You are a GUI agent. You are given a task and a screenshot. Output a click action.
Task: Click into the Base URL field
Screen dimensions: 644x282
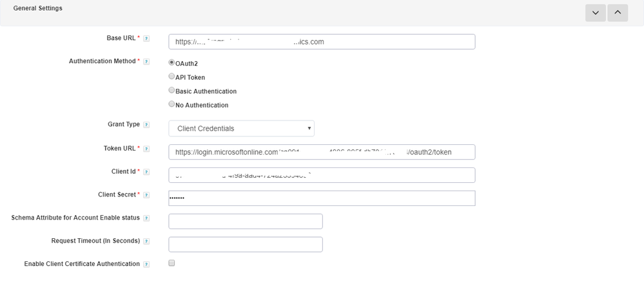click(x=322, y=42)
